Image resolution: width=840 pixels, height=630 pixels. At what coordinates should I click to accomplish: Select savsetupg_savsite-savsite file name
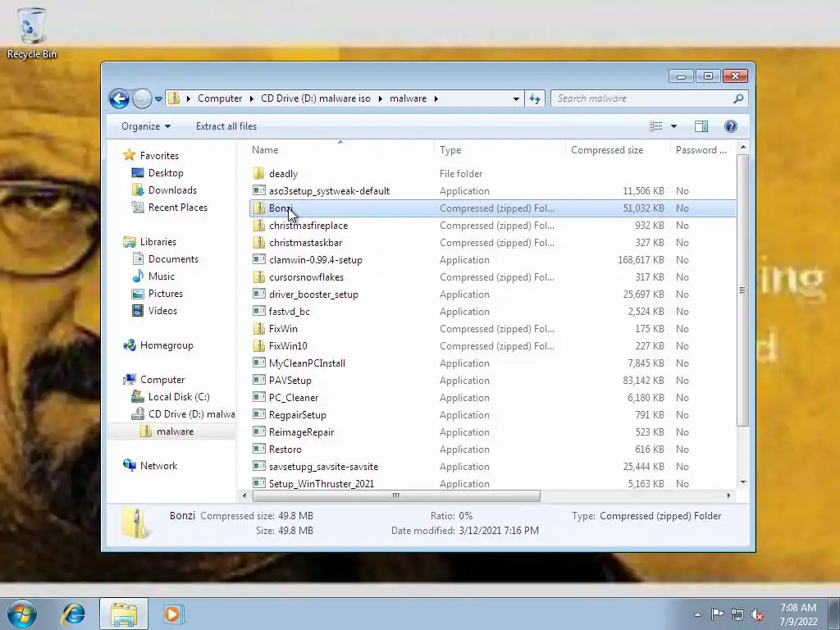(x=323, y=467)
